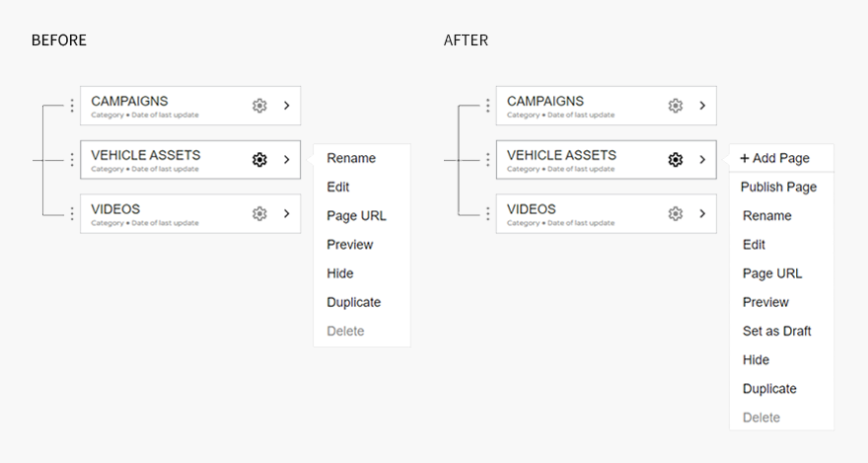Screen dimensions: 868x463
Task: Open VIDEOS gear settings in BEFORE panel
Action: coord(259,213)
